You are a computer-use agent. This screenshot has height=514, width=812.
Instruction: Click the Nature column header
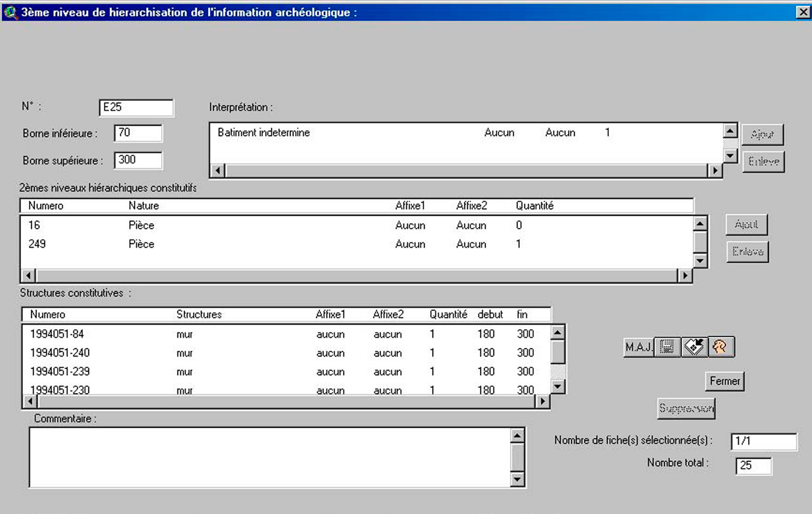(144, 205)
